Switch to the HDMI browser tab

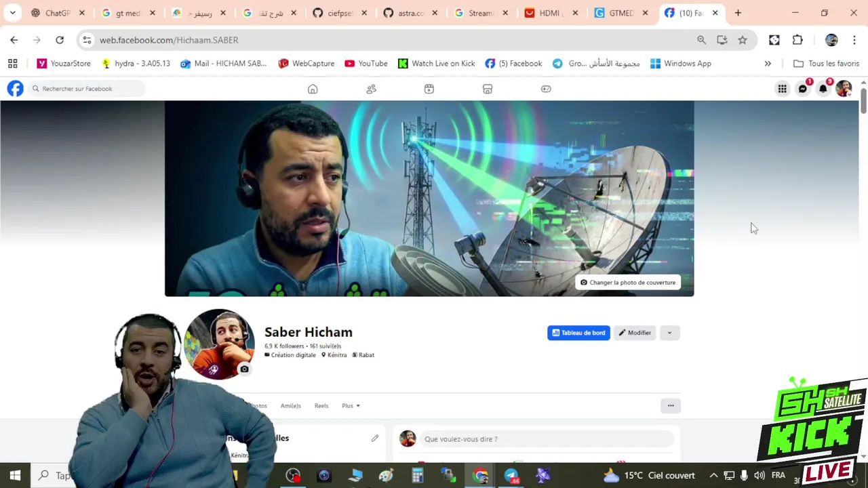tap(551, 13)
